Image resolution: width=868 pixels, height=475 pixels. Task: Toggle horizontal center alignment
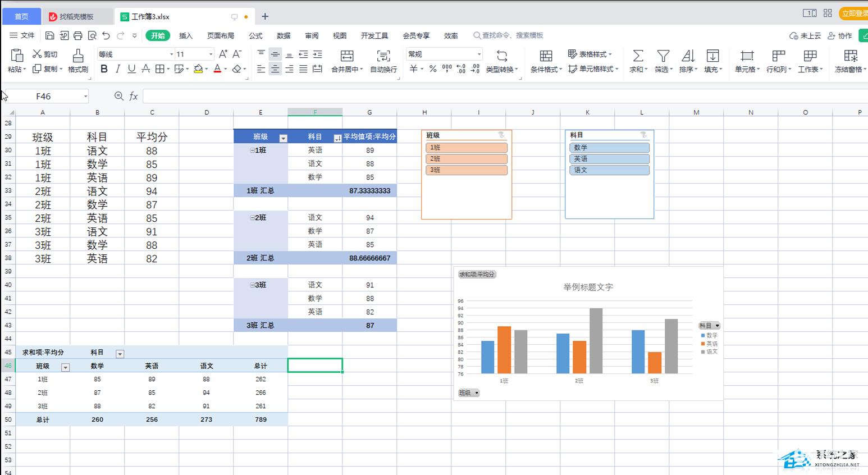275,69
